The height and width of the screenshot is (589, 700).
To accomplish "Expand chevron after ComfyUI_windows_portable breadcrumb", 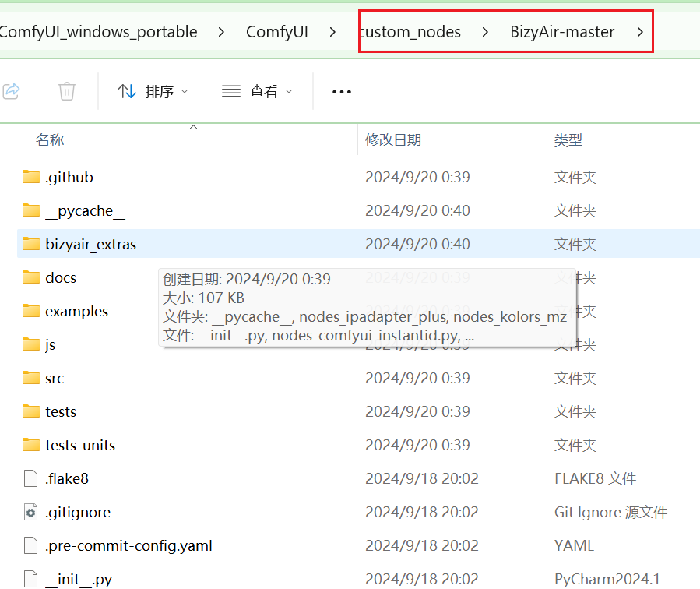I will pos(221,32).
